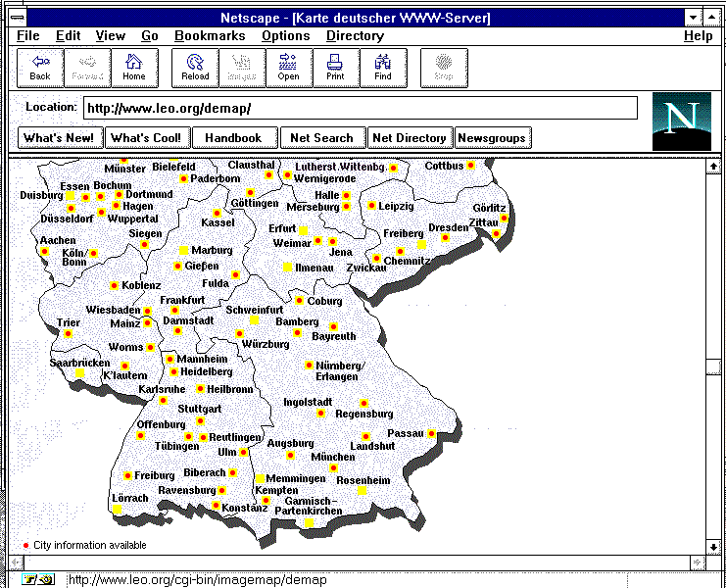
Task: Click in the Location URL field
Action: (x=361, y=109)
